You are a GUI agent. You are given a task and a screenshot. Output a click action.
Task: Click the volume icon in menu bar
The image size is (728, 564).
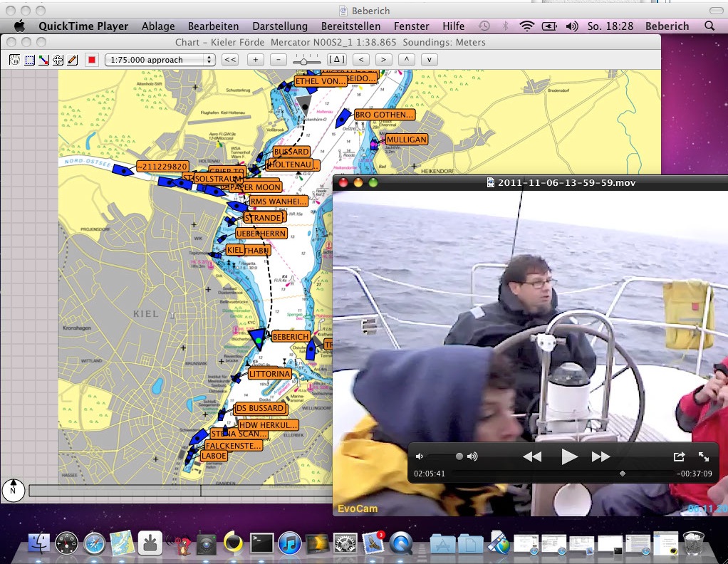click(x=572, y=26)
